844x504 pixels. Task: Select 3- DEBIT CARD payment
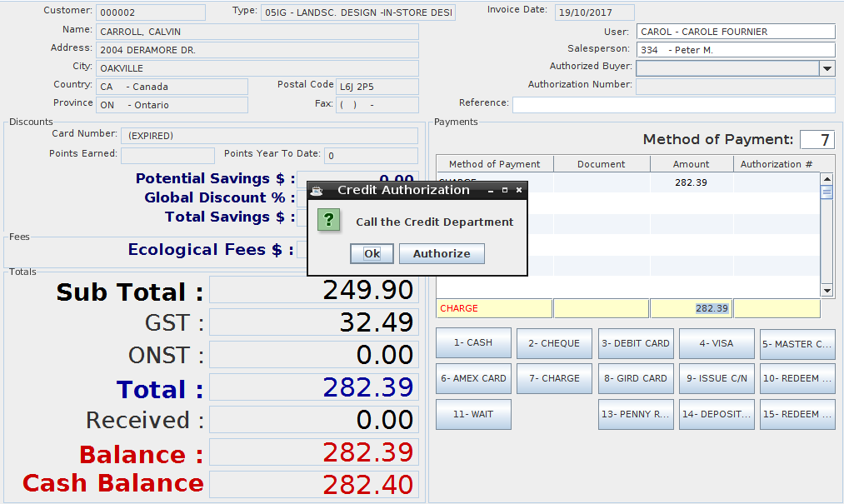pyautogui.click(x=636, y=343)
